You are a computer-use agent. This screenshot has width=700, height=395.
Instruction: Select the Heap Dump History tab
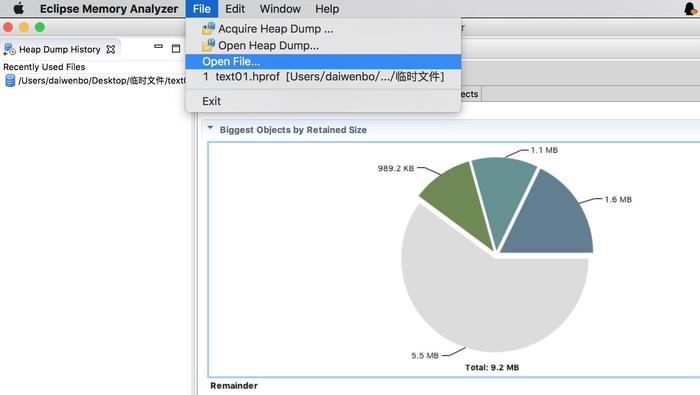click(59, 50)
